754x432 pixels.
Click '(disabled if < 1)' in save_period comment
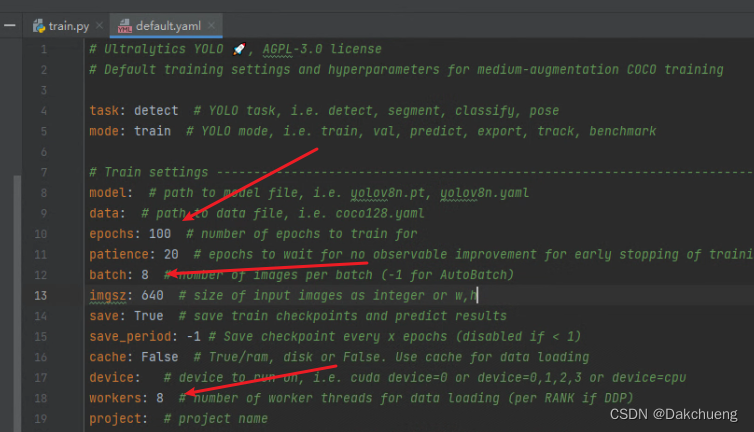tap(518, 337)
